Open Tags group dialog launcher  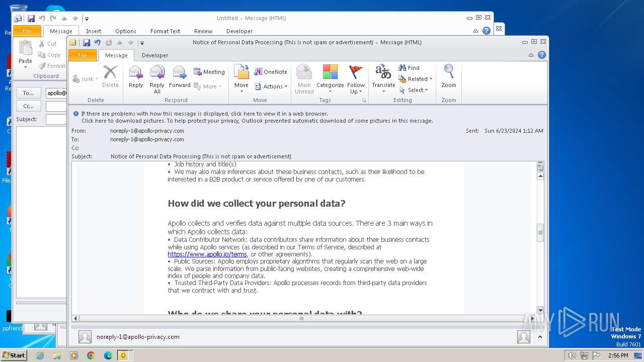click(364, 101)
